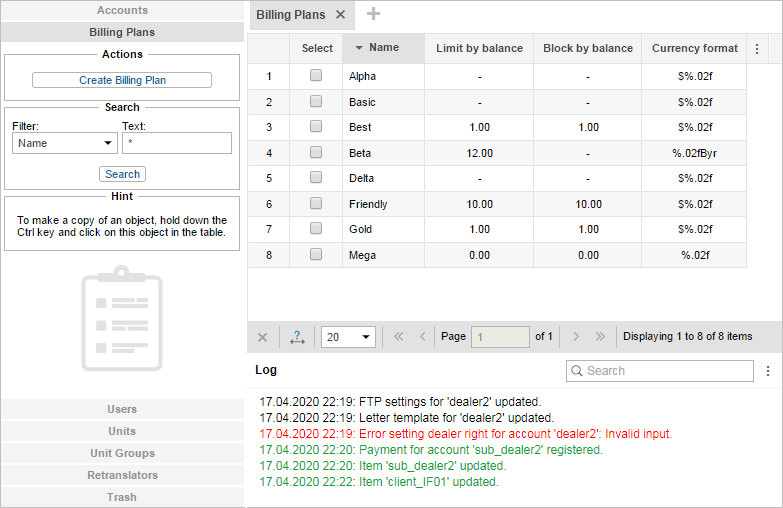Open the Gold billing plan

[x=361, y=229]
